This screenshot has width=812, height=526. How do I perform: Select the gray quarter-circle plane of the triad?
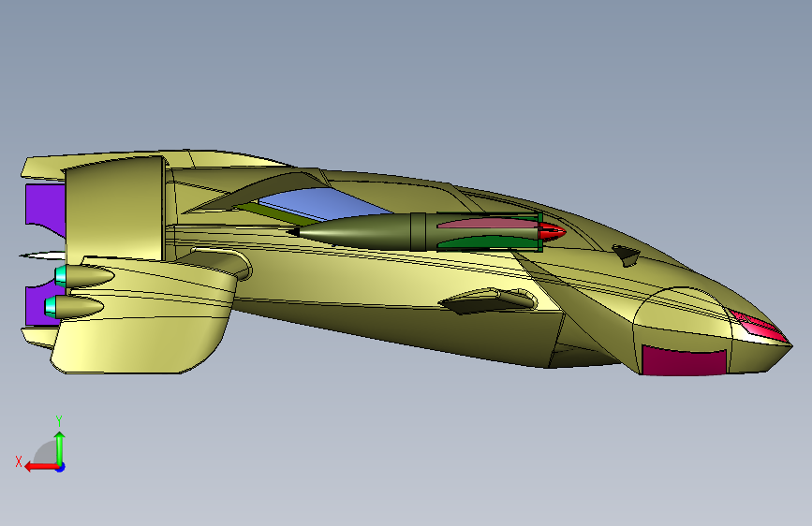tap(45, 452)
